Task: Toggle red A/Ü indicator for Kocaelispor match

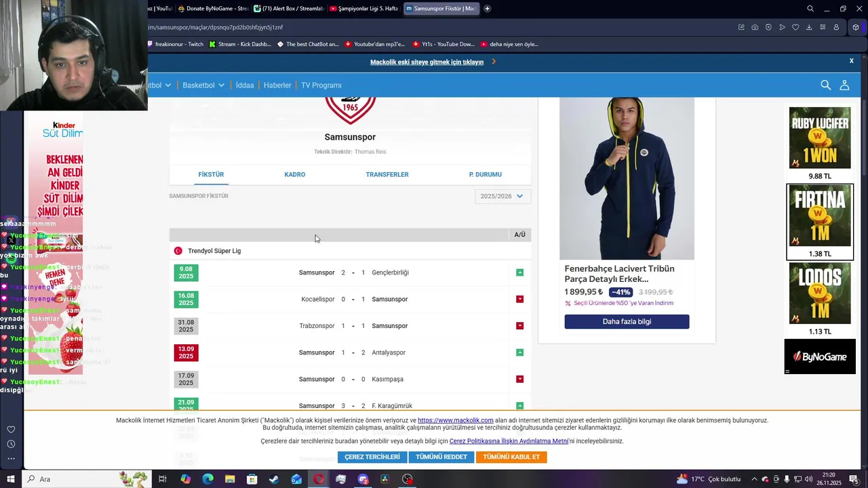Action: point(520,299)
